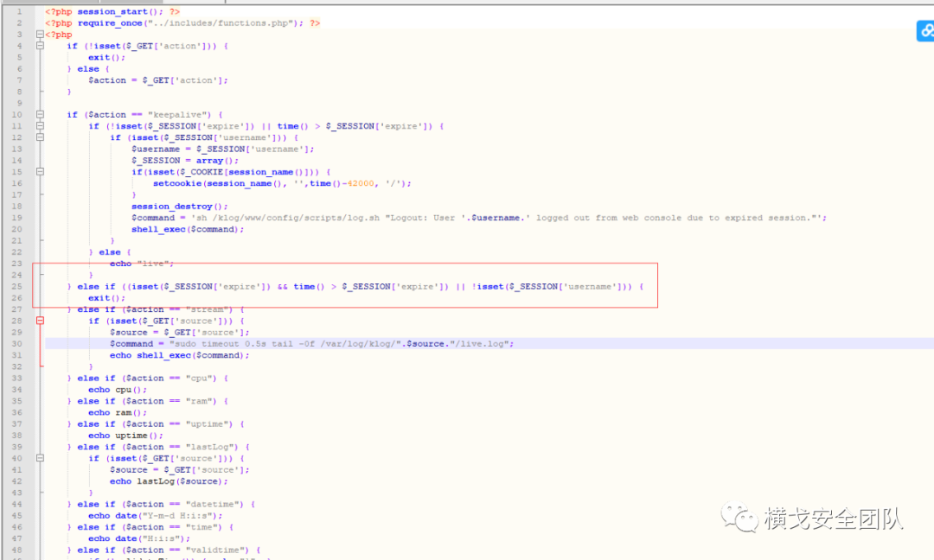Click the '$action == "datetime"' line
Screen dimensions: 934x560
click(161, 504)
